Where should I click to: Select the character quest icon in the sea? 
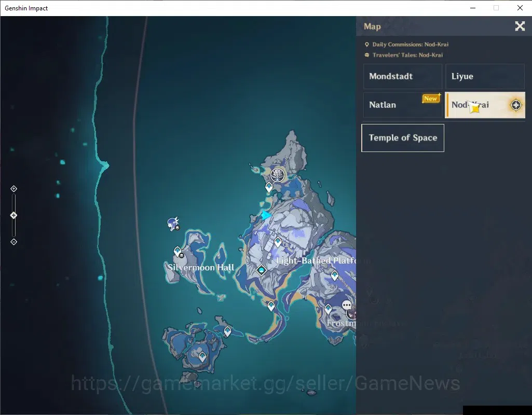coord(173,224)
